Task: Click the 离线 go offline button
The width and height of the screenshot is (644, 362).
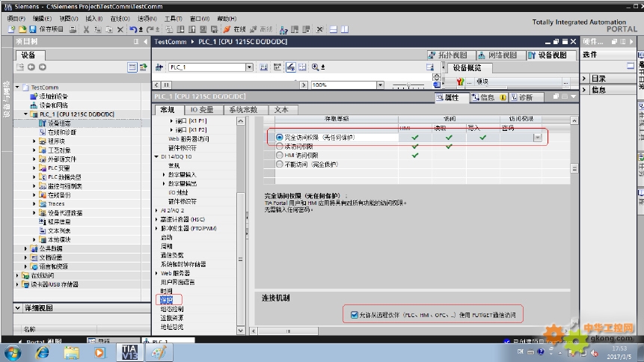Action: click(261, 29)
